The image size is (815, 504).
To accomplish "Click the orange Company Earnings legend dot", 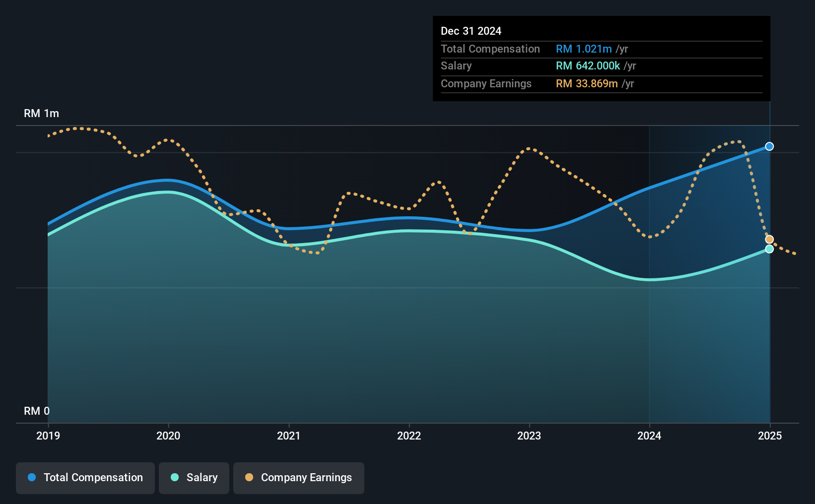I will click(249, 477).
